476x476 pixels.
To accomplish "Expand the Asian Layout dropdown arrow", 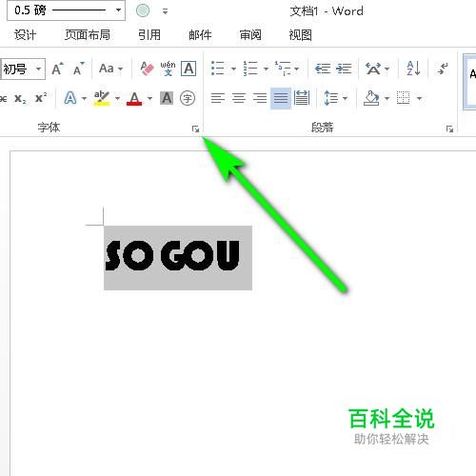I will [387, 69].
